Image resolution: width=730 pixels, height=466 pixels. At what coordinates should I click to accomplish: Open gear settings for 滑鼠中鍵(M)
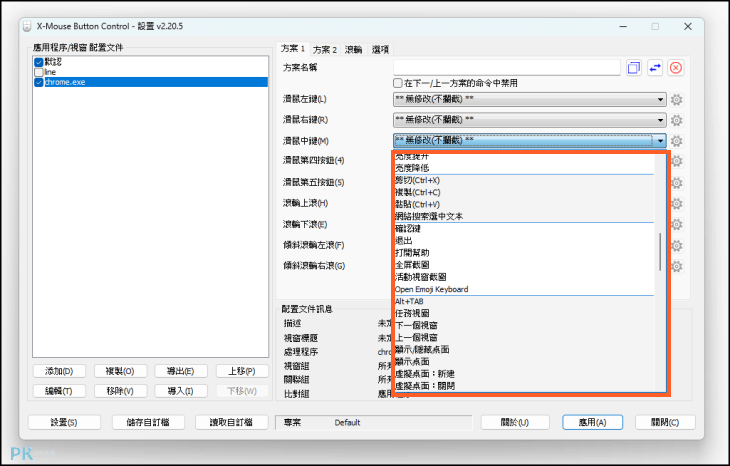tap(676, 141)
